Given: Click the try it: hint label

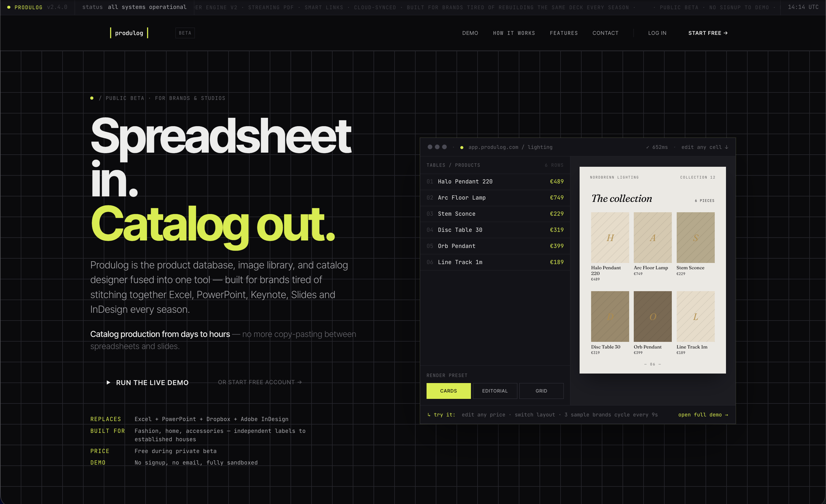Looking at the screenshot, I should [x=441, y=415].
